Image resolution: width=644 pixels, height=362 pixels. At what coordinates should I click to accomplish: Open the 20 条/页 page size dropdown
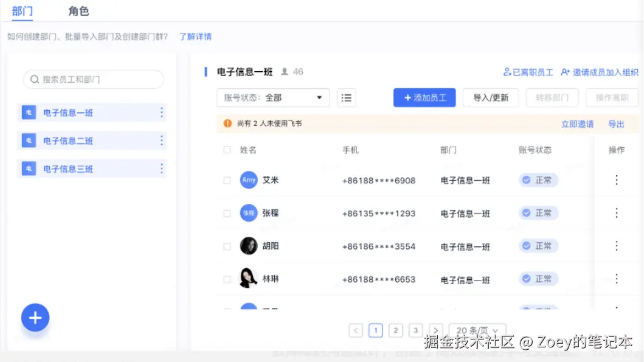point(477,330)
